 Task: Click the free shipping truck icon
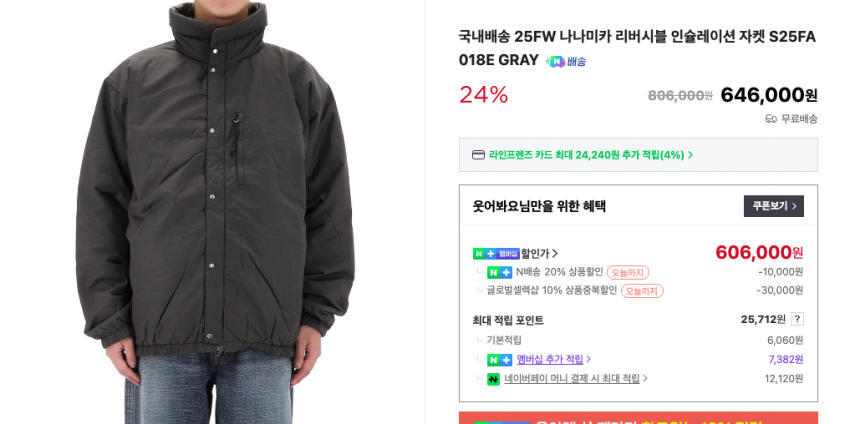771,119
